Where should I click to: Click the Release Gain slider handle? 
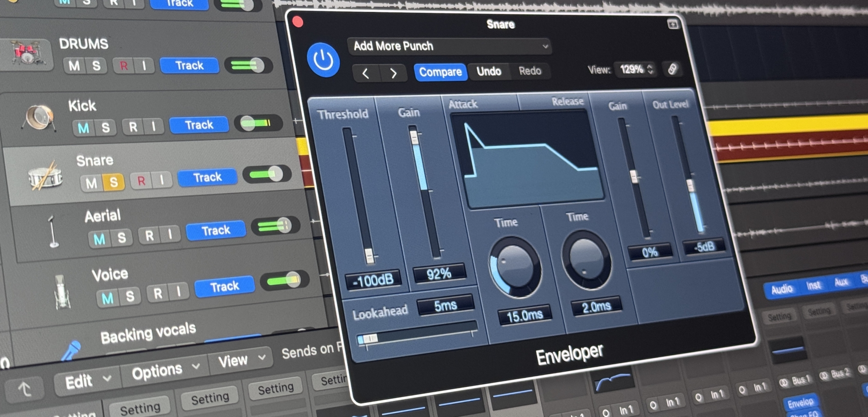(x=634, y=177)
